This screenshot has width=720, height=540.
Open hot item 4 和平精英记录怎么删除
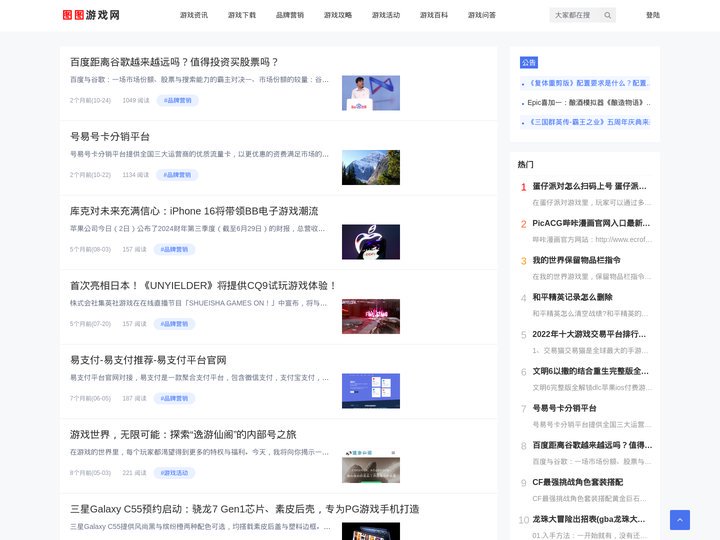point(572,297)
